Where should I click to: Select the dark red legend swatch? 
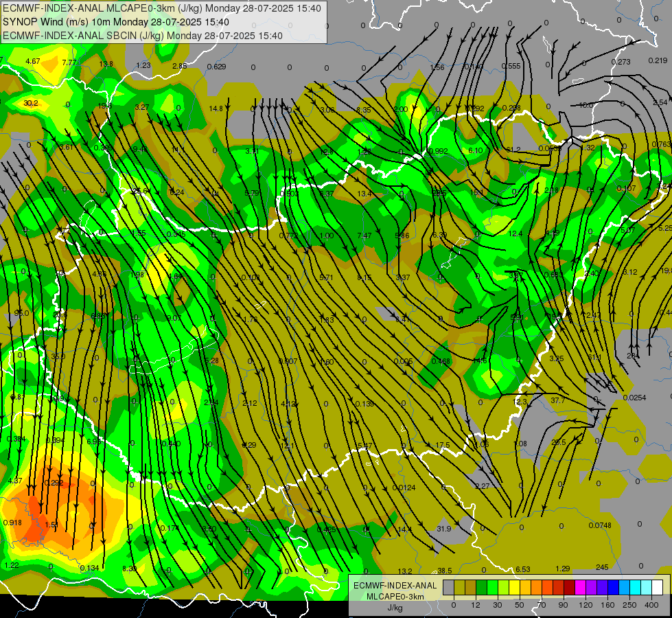coord(569,587)
